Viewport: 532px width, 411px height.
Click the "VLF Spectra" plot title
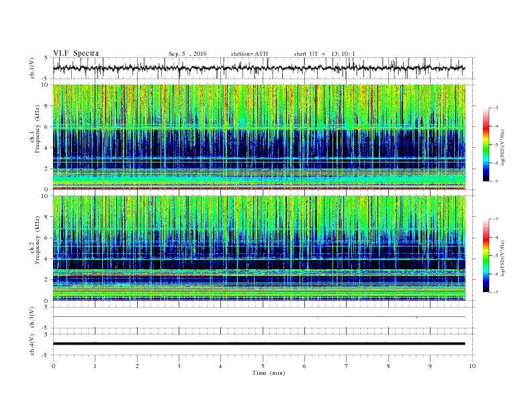click(x=76, y=53)
